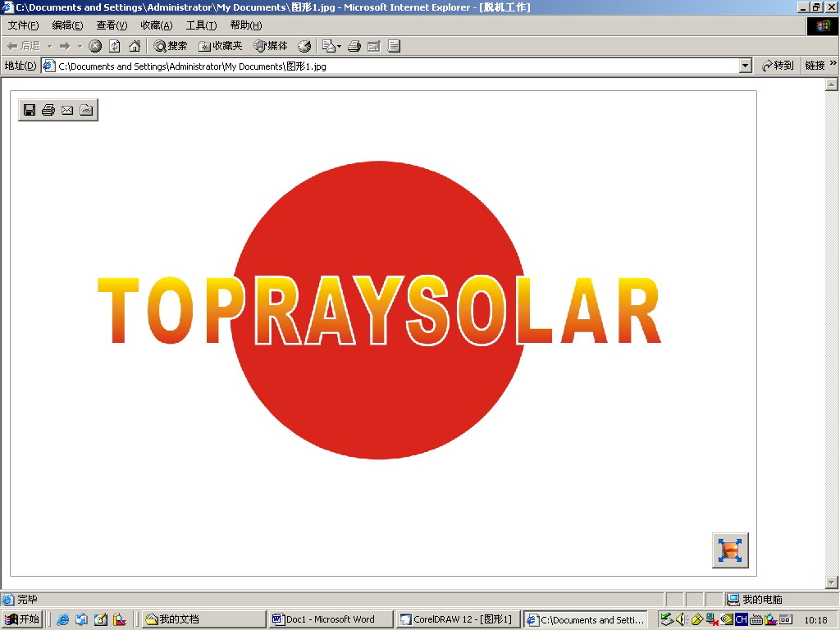Viewport: 840px width, 630px height.
Task: Click the address bar path field
Action: 391,66
